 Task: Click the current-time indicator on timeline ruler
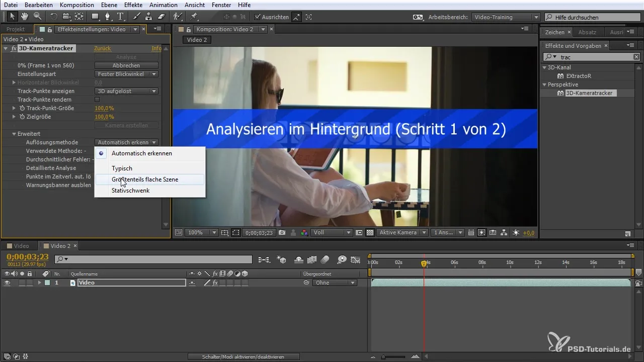click(x=424, y=263)
